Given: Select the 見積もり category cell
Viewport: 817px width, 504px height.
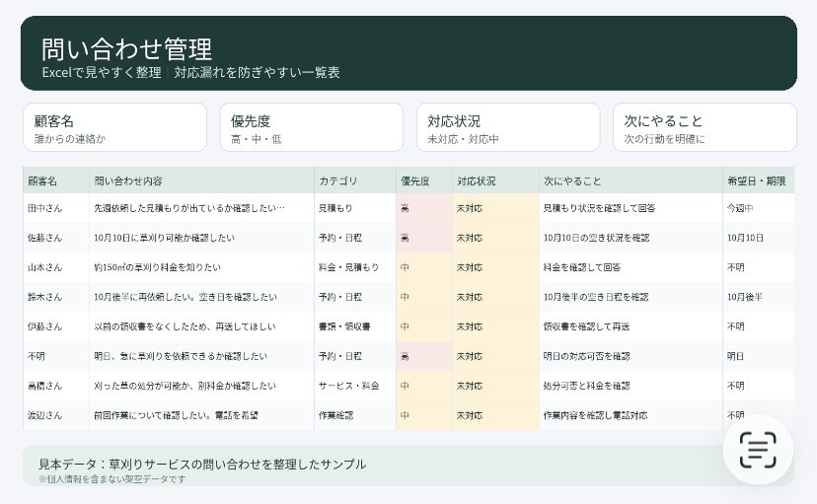Looking at the screenshot, I should [x=355, y=208].
